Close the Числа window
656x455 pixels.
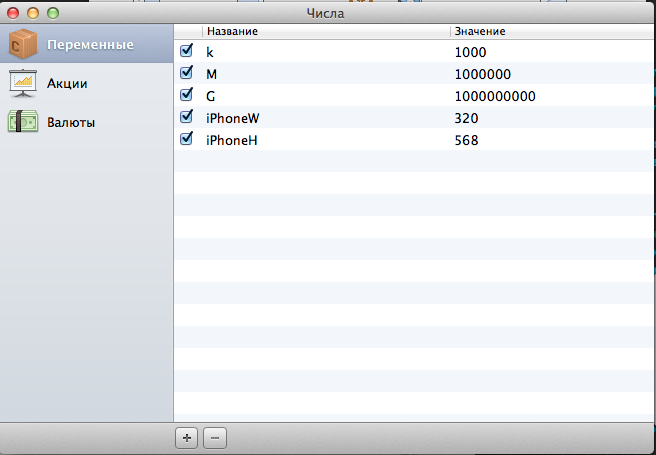(x=13, y=13)
